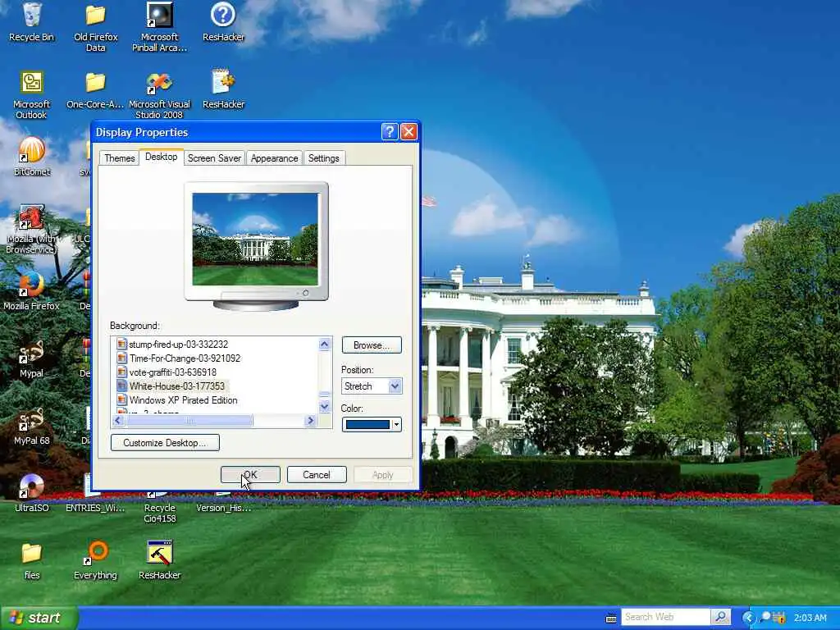Open ResHacker hammer icon on desktop

[x=160, y=561]
